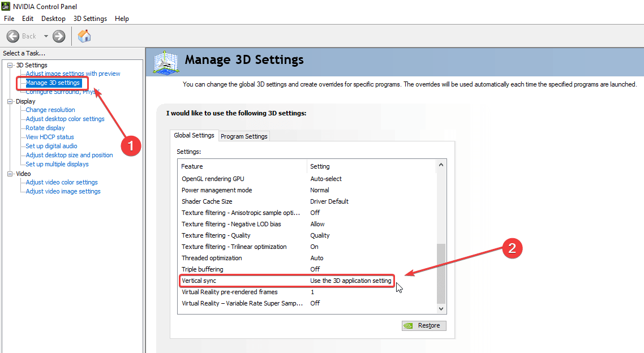Open Adjust desktop size and position

[69, 155]
